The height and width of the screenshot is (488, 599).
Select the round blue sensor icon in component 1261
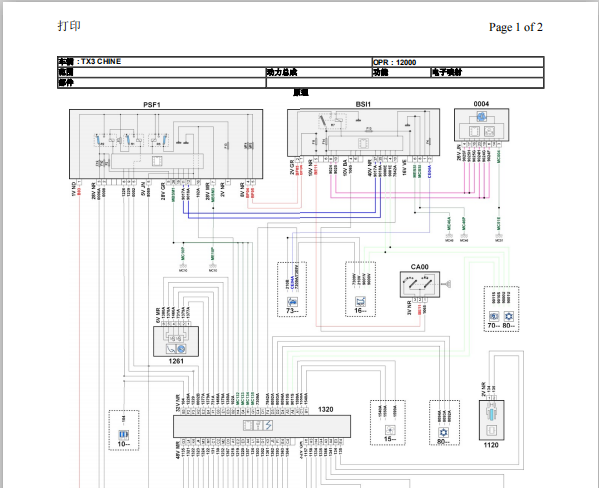point(181,349)
